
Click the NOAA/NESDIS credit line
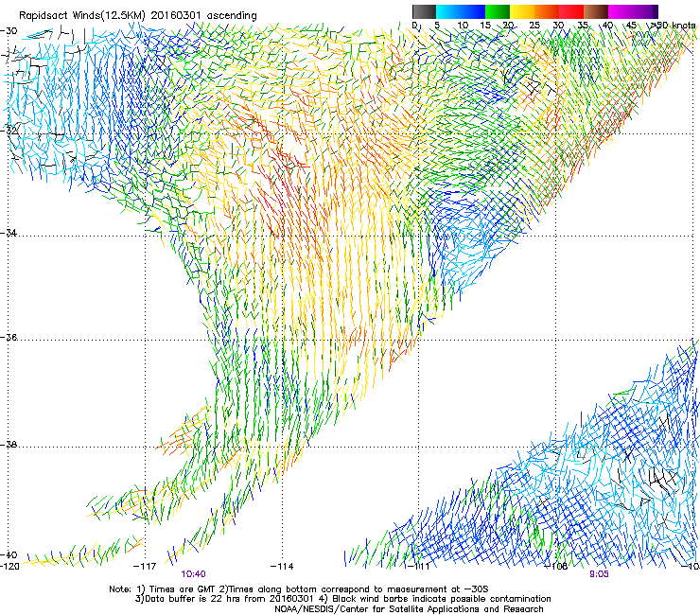pos(409,608)
